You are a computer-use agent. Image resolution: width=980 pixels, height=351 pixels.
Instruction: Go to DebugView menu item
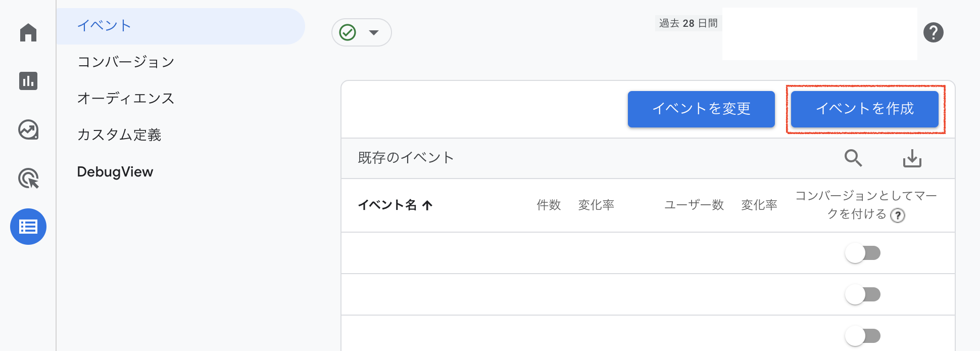click(115, 172)
